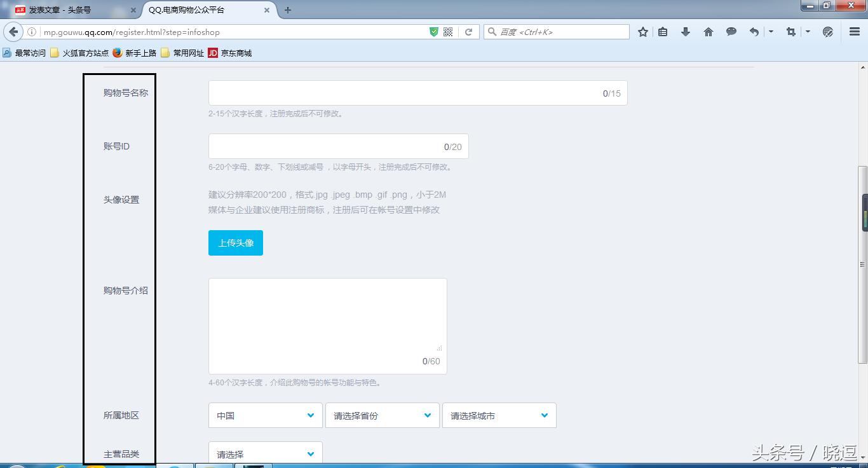This screenshot has height=468, width=868.
Task: Click the 上传头像 upload avatar button
Action: point(235,242)
